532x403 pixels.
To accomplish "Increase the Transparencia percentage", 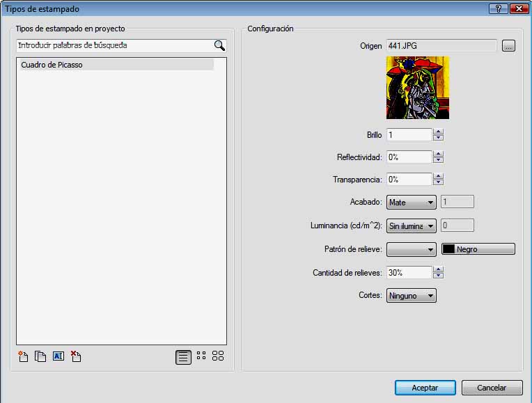I will [438, 176].
